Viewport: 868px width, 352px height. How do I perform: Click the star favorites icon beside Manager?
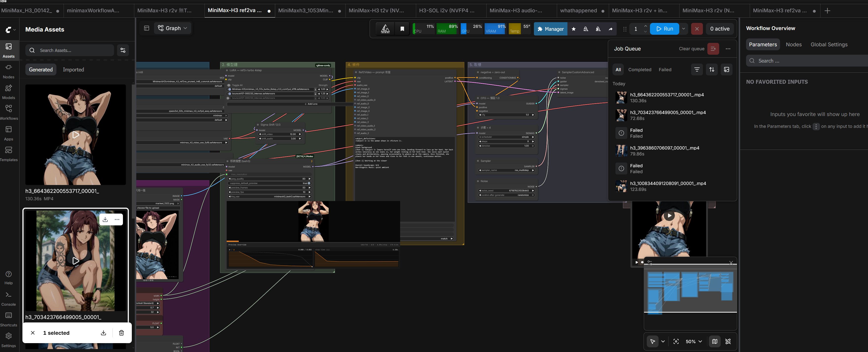click(x=574, y=29)
